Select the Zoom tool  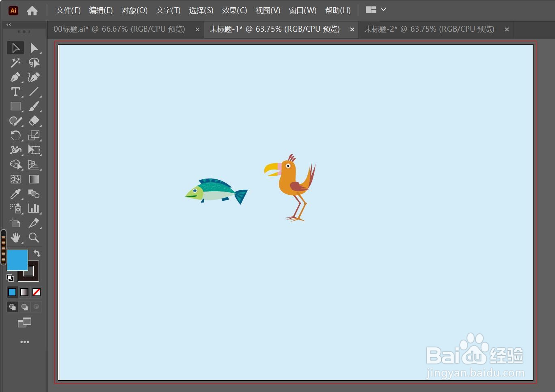[x=34, y=238]
